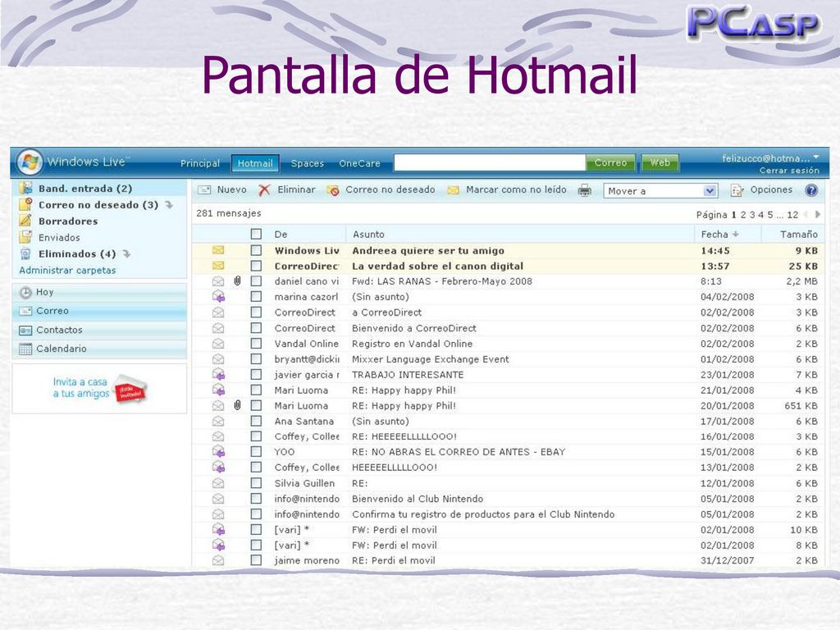Empty Eliminados folder via arrow icon
This screenshot has width=840, height=630.
[x=126, y=254]
